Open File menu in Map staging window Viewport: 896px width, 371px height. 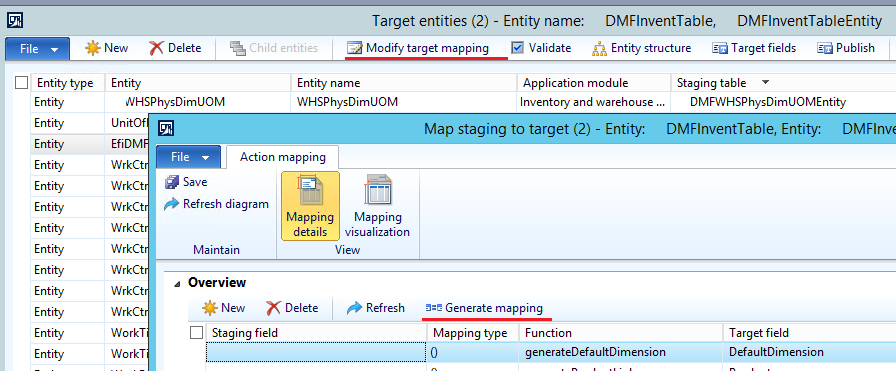click(188, 157)
